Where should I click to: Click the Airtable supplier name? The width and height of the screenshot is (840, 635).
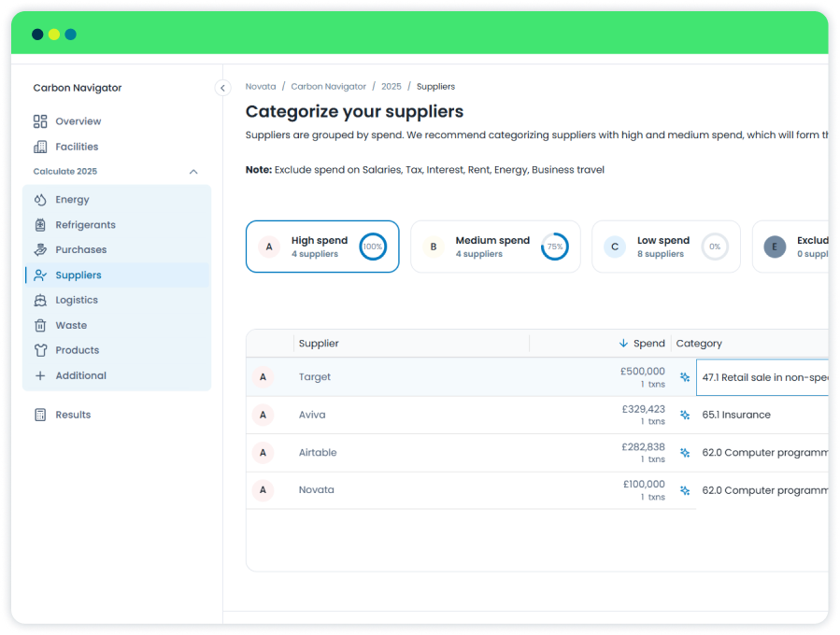(x=318, y=452)
